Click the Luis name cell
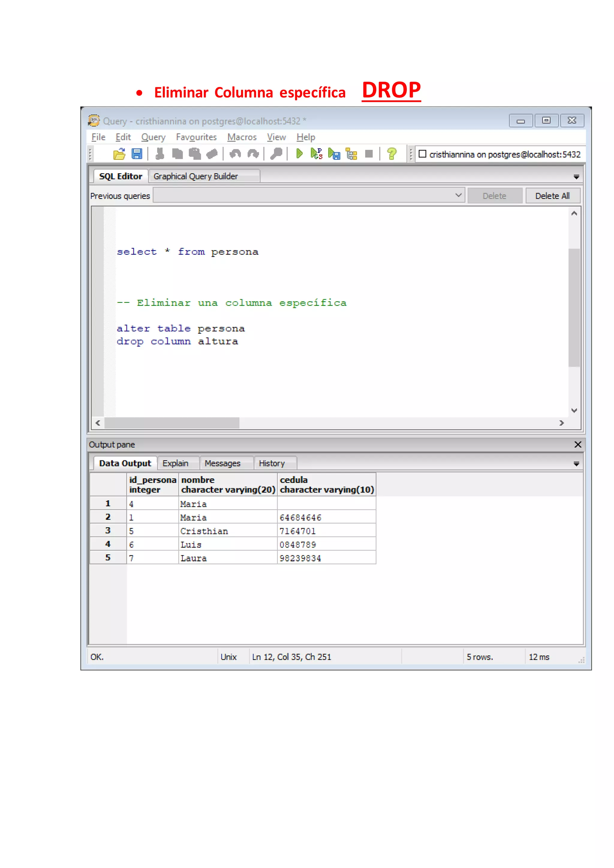This screenshot has width=614, height=868. (x=228, y=545)
